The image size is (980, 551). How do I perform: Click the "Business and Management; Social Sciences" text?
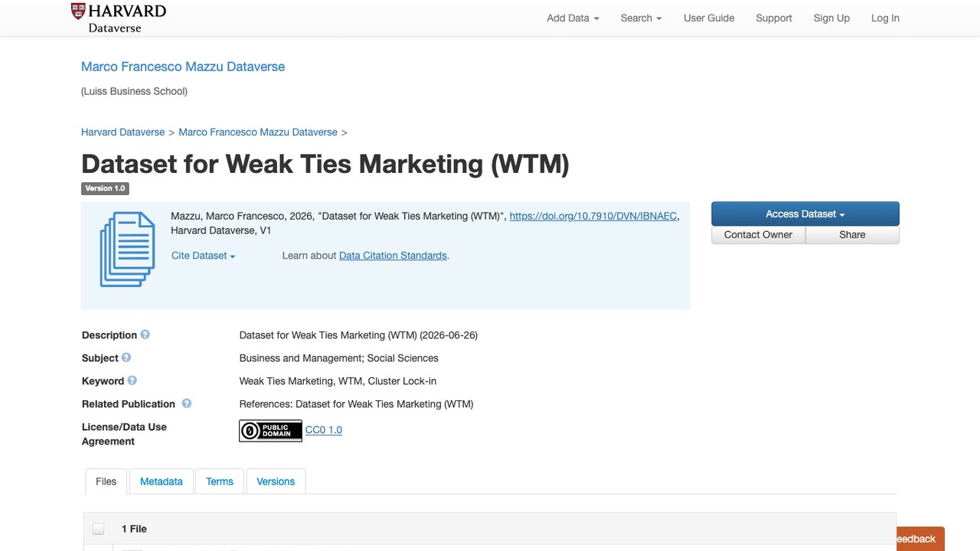click(x=339, y=358)
